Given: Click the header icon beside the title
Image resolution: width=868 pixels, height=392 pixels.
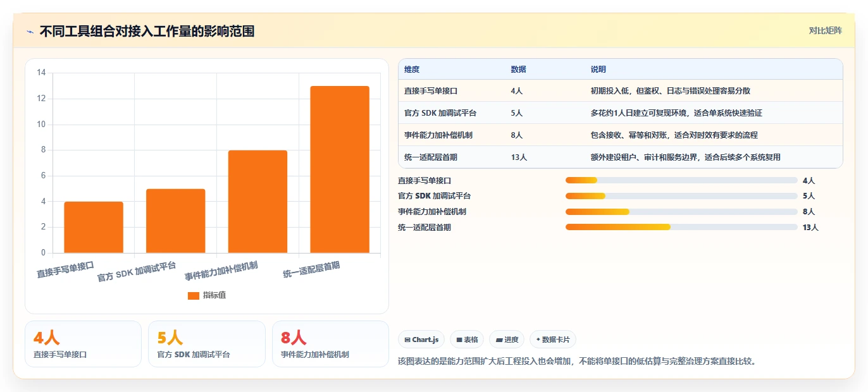Looking at the screenshot, I should coord(30,32).
